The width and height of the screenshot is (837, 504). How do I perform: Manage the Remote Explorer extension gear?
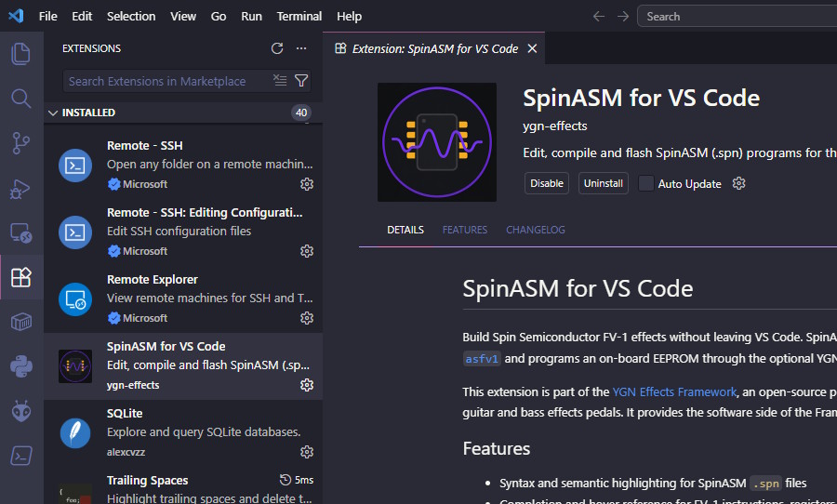[306, 318]
